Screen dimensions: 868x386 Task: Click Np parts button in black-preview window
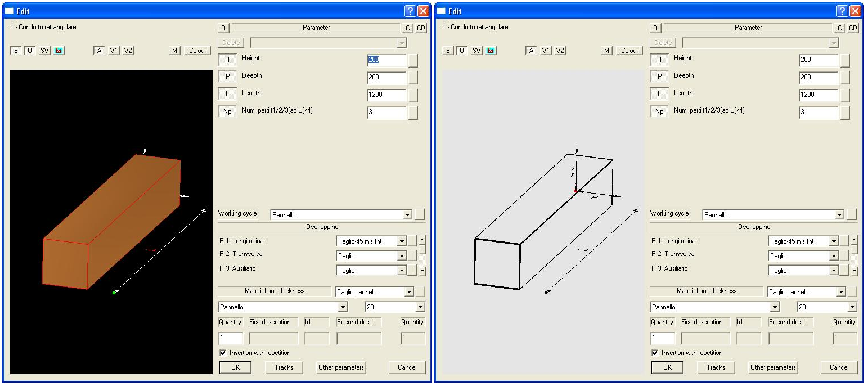(x=227, y=112)
